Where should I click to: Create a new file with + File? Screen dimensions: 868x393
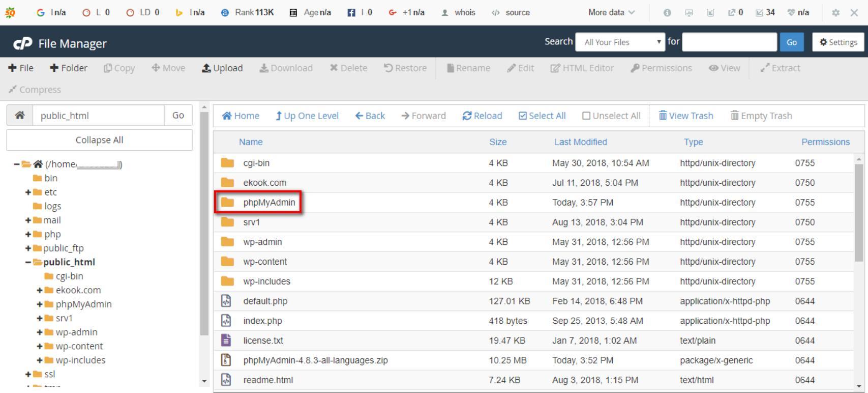click(21, 68)
